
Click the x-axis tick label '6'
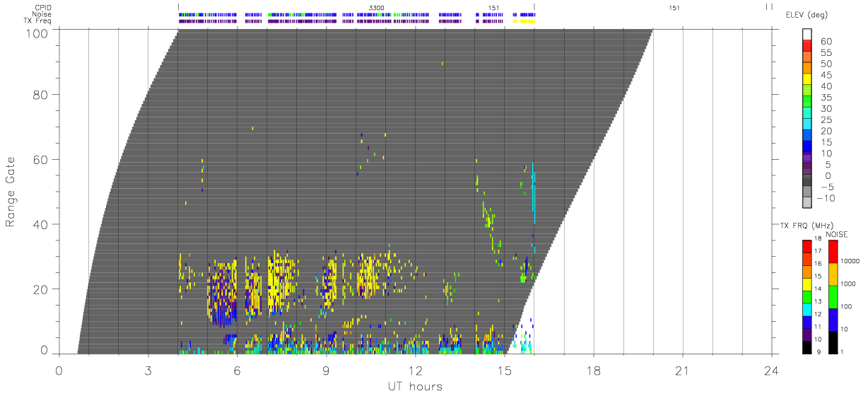237,370
